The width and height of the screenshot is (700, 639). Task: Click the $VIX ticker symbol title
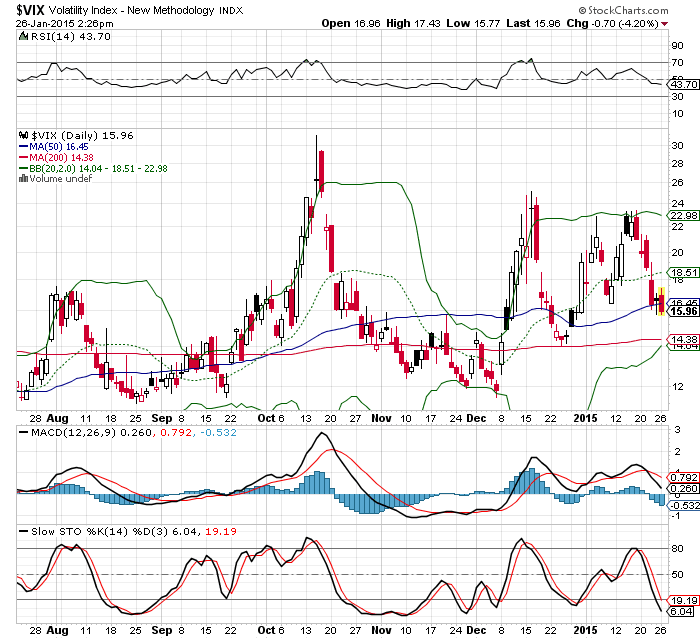coord(31,10)
